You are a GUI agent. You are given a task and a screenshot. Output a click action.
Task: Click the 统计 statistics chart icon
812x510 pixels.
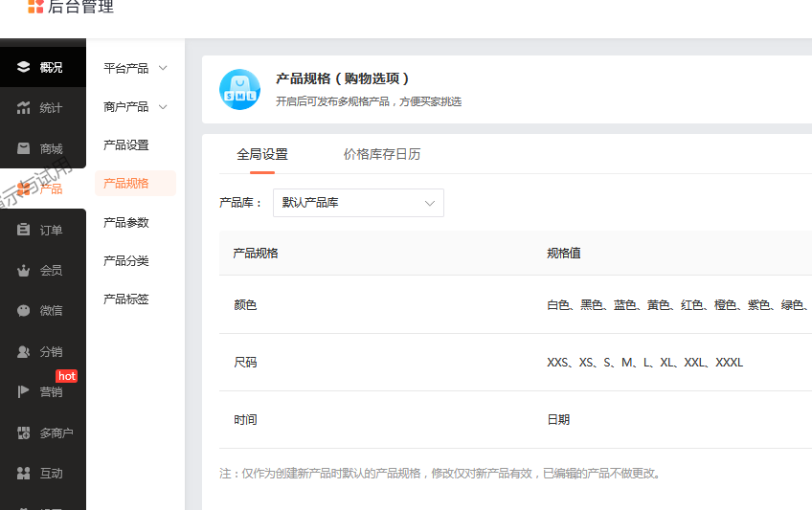(x=24, y=108)
